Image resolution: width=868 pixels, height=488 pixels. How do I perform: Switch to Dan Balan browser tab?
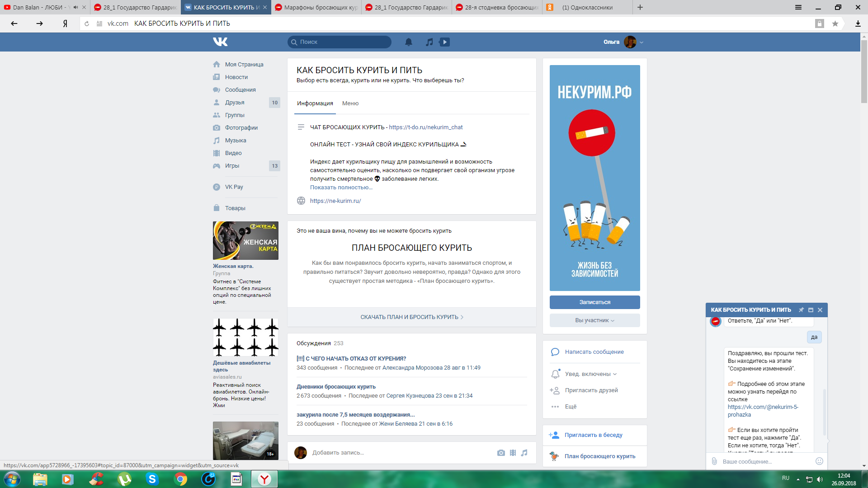tap(45, 7)
